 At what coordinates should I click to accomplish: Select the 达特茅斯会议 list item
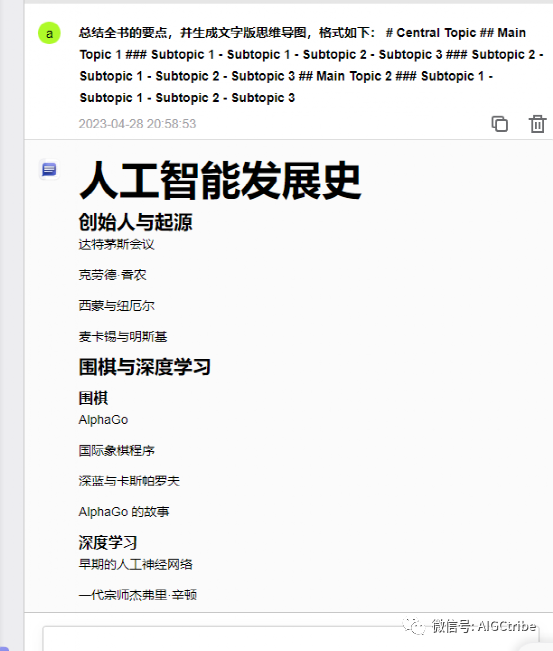(117, 244)
